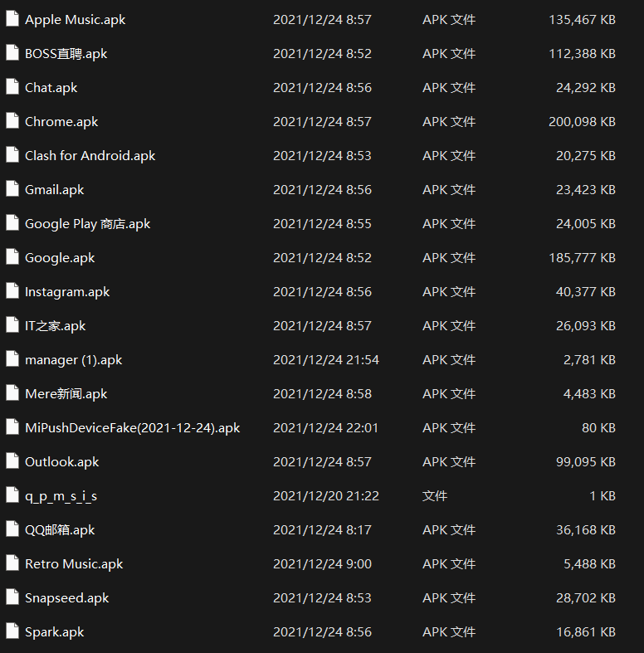
Task: Select the Clash for Android.apk file
Action: click(x=90, y=156)
